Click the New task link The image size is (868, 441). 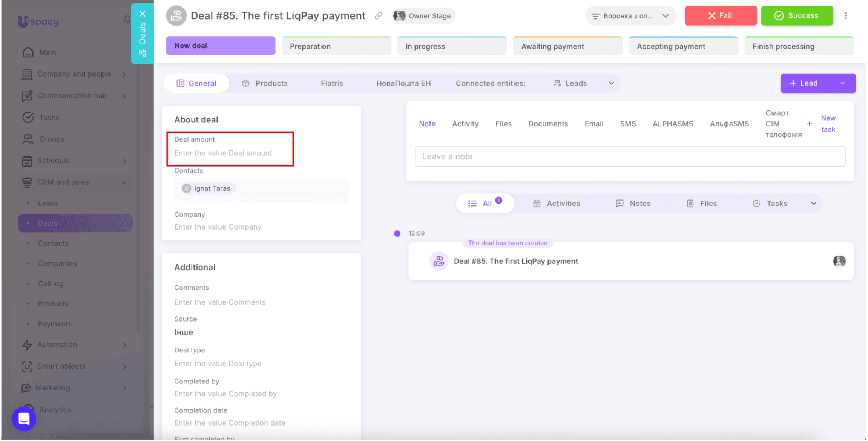coord(828,124)
